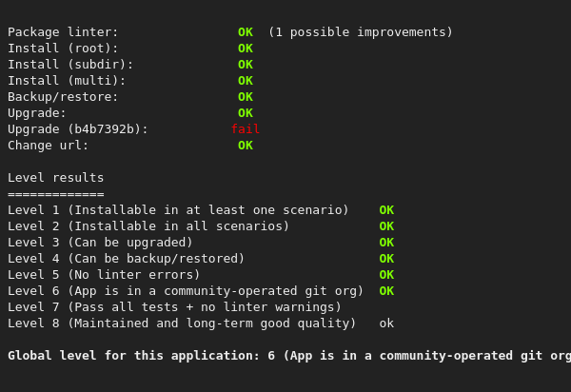The image size is (571, 392).
Task: Click the Change url label
Action: (49, 146)
